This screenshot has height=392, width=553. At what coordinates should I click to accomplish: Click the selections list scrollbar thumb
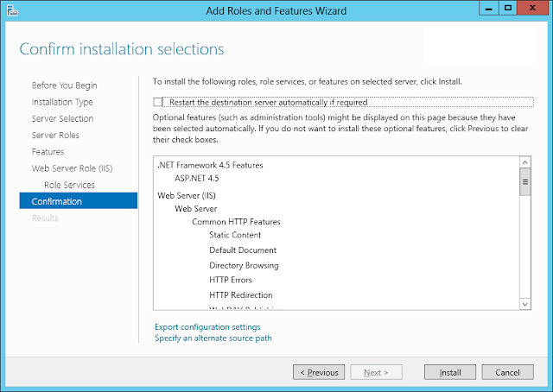tap(524, 181)
